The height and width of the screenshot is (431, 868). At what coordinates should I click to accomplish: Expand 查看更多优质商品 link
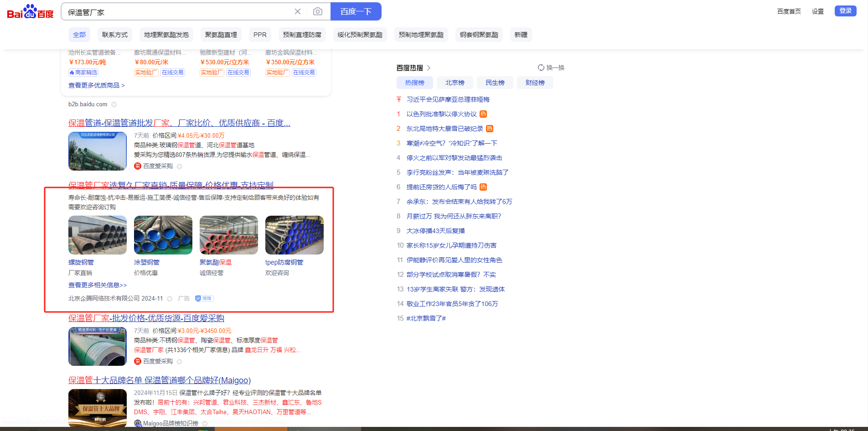click(x=97, y=85)
